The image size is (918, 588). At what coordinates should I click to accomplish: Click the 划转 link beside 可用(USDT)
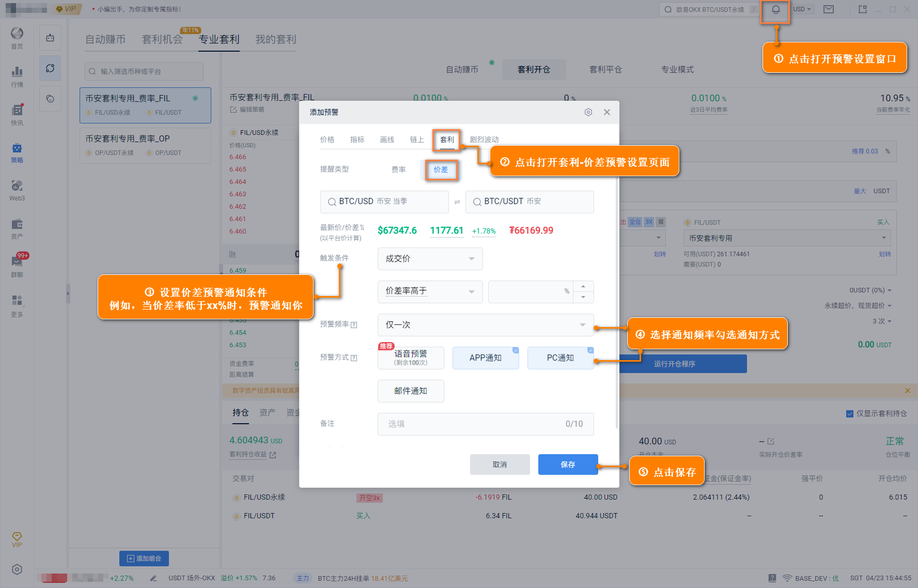pos(885,254)
